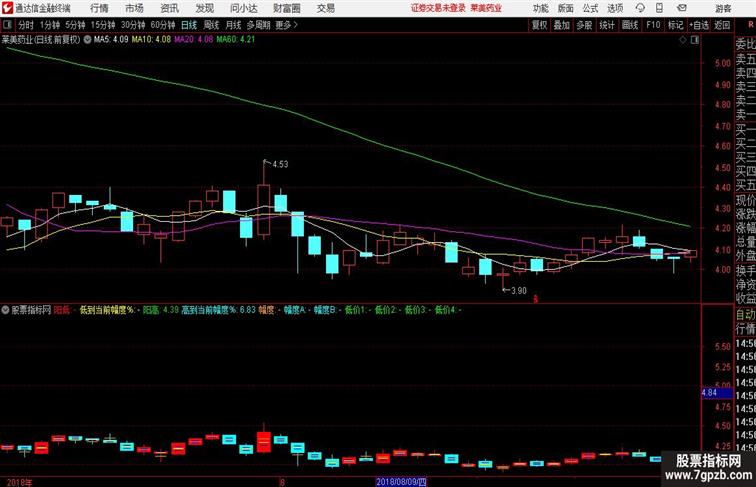Open the F10 company info
The height and width of the screenshot is (487, 756).
[x=653, y=25]
